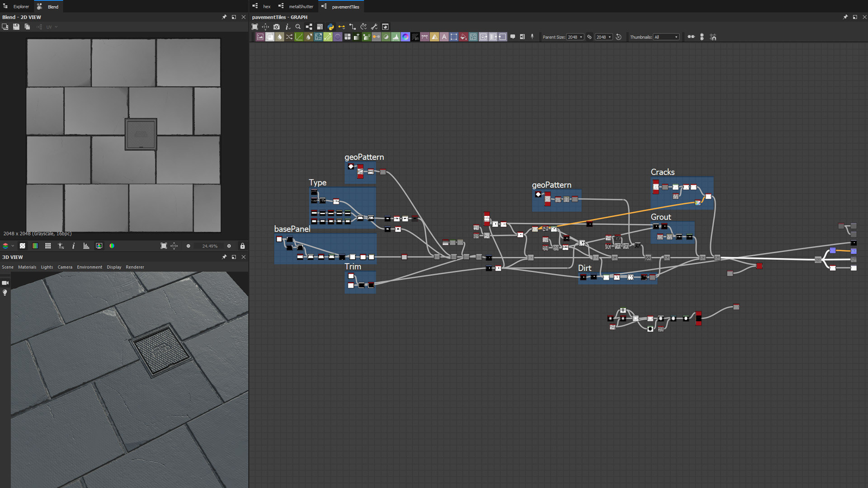Open the wrench tools icon in graph toolbar
The image size is (868, 488).
coord(374,27)
